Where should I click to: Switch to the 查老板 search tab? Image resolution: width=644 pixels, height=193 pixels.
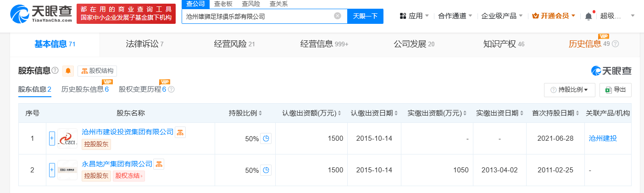coord(223,4)
